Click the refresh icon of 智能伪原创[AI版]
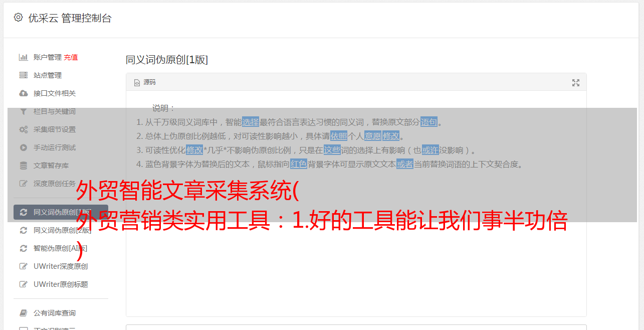Viewport: 644px width, 330px height. (x=23, y=248)
